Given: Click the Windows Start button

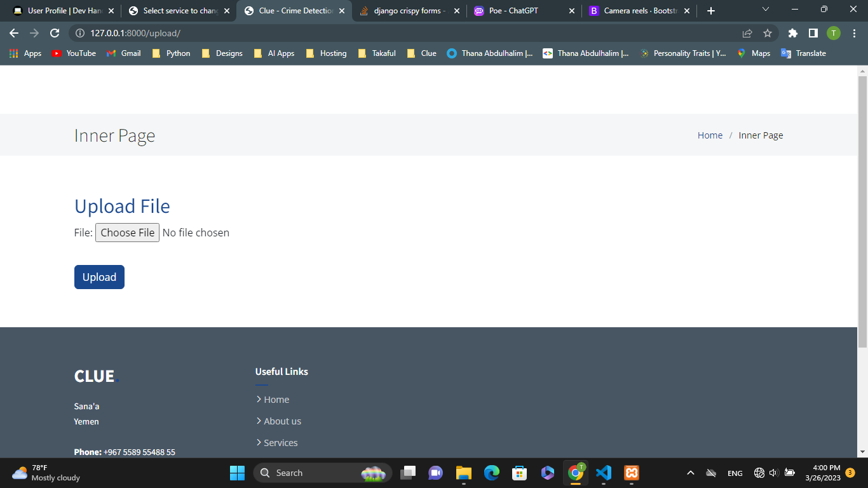Looking at the screenshot, I should [x=237, y=473].
